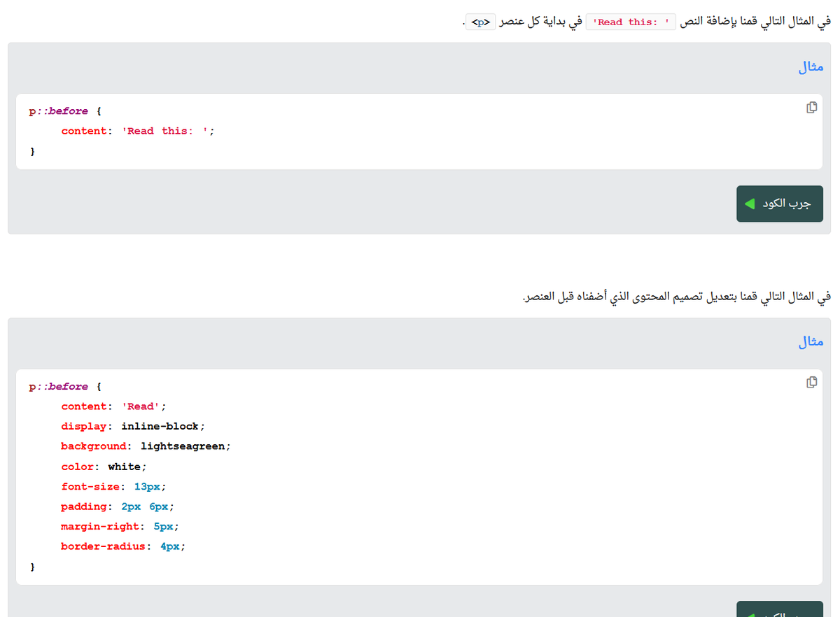Click the closing brace of the second code block
Image resolution: width=840 pixels, height=617 pixels.
[31, 567]
